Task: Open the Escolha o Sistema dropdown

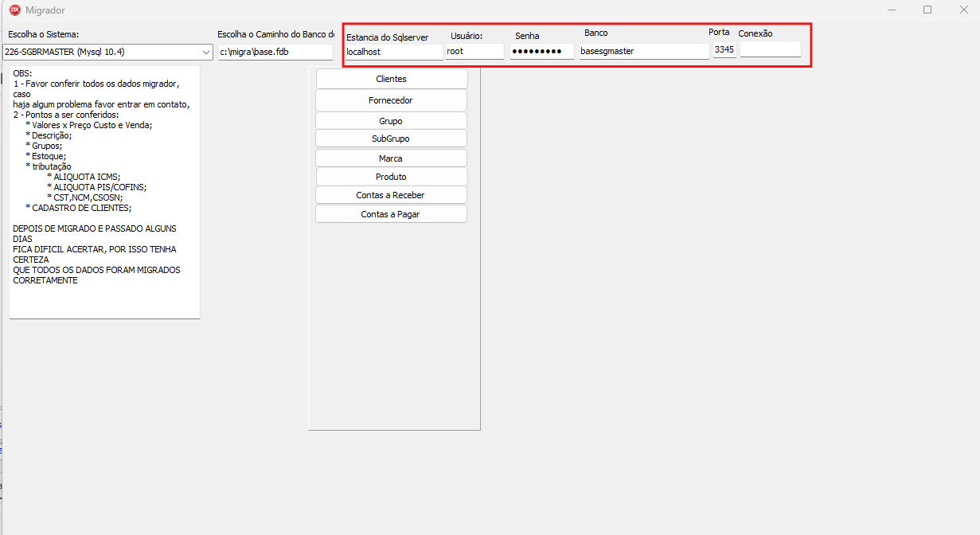Action: [107, 52]
